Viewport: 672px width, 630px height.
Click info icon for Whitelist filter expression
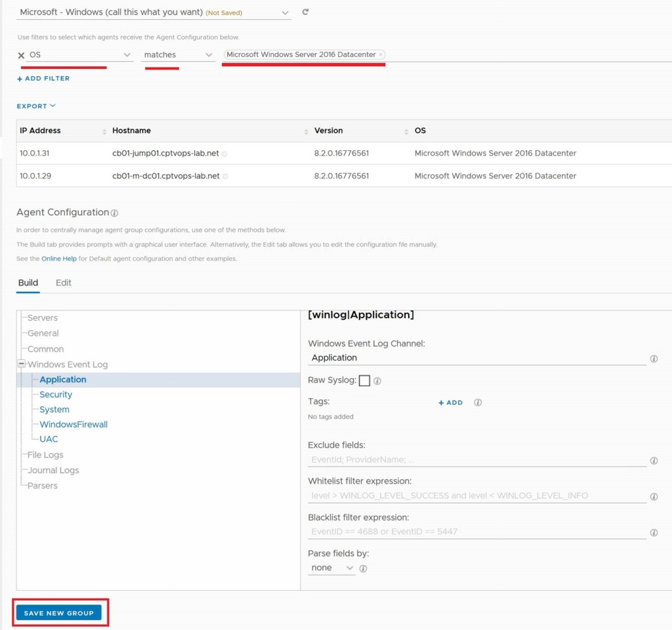[x=654, y=497]
